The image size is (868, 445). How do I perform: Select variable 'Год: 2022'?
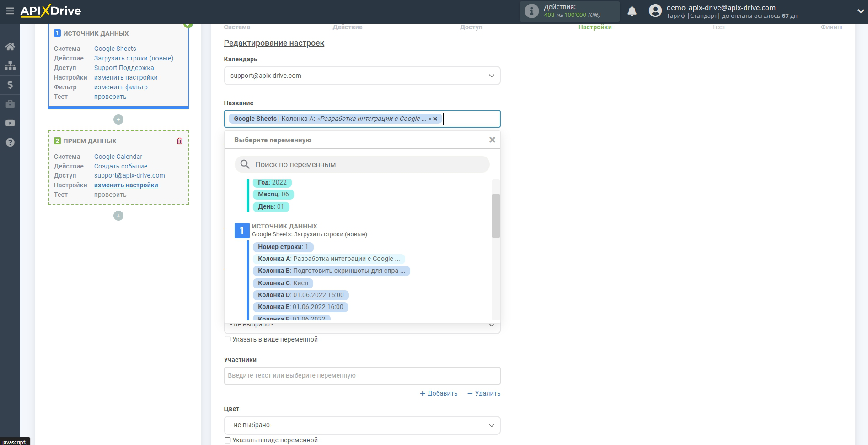pyautogui.click(x=272, y=182)
